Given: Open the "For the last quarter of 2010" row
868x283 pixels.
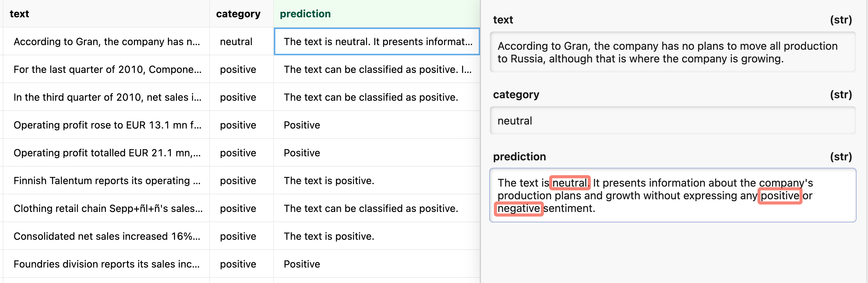Looking at the screenshot, I should (x=107, y=70).
